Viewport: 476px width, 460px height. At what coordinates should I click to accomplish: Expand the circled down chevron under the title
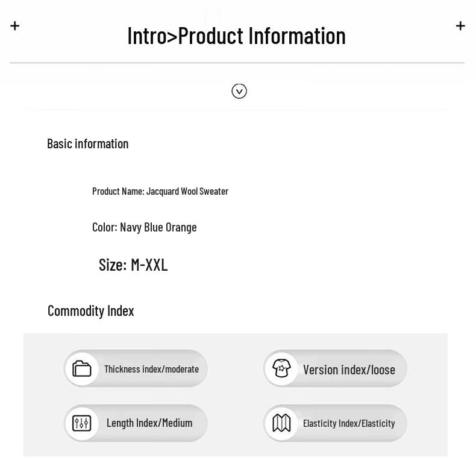239,91
